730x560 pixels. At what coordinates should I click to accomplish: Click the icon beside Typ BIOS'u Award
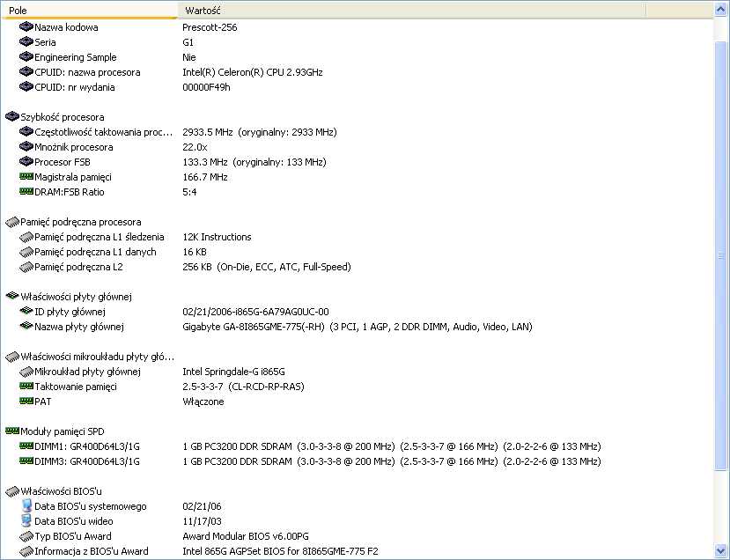[26, 536]
